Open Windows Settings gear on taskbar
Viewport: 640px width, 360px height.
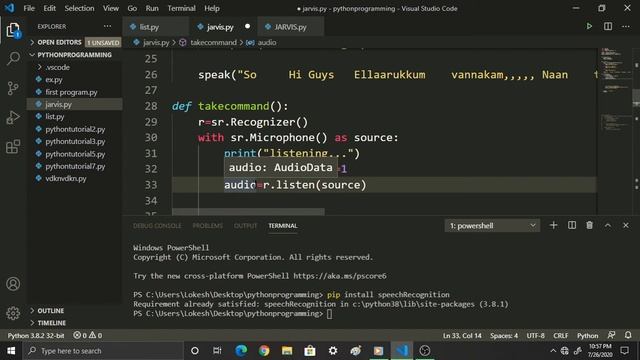[x=333, y=351]
